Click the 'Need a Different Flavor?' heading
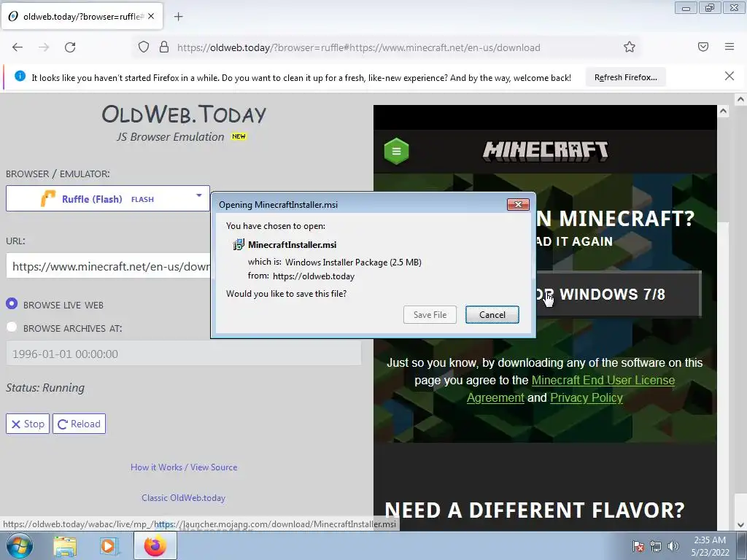The height and width of the screenshot is (560, 747). point(535,510)
